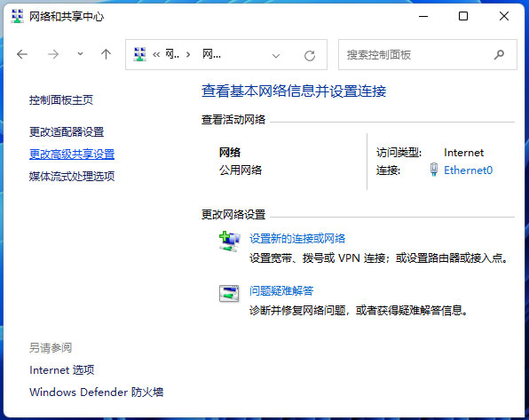Click the new connection setup icon
The height and width of the screenshot is (420, 529).
(x=230, y=242)
